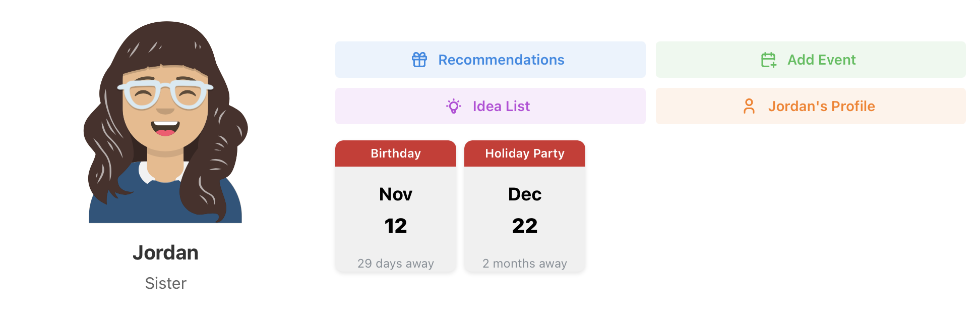Click the lightbulb icon beside Idea List
980x312 pixels.
click(454, 106)
